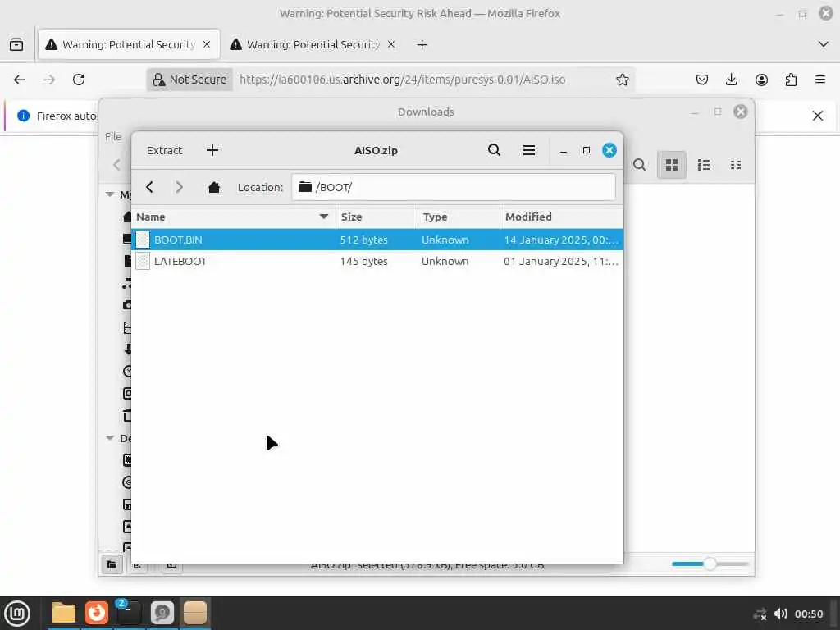List all Firefox tabs dropdown

tap(824, 44)
